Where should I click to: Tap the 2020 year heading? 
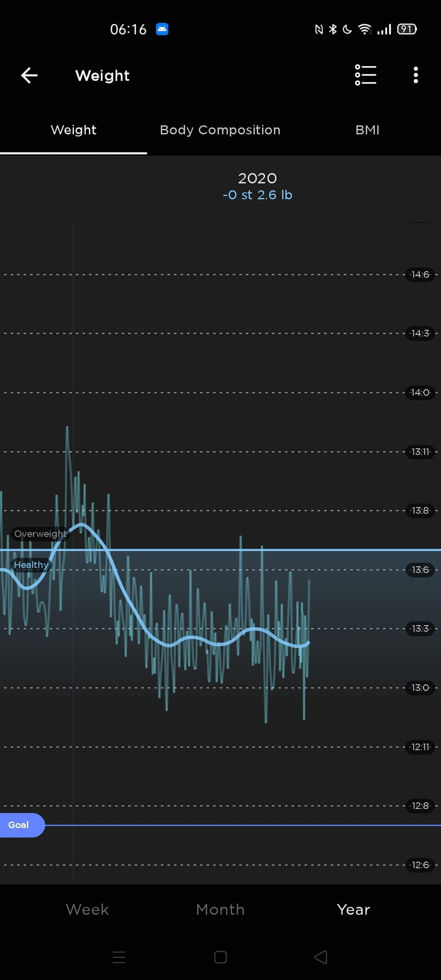click(257, 178)
